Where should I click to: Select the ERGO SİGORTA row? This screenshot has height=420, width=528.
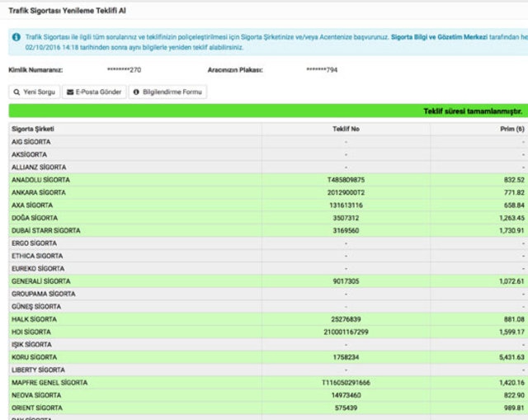point(268,243)
